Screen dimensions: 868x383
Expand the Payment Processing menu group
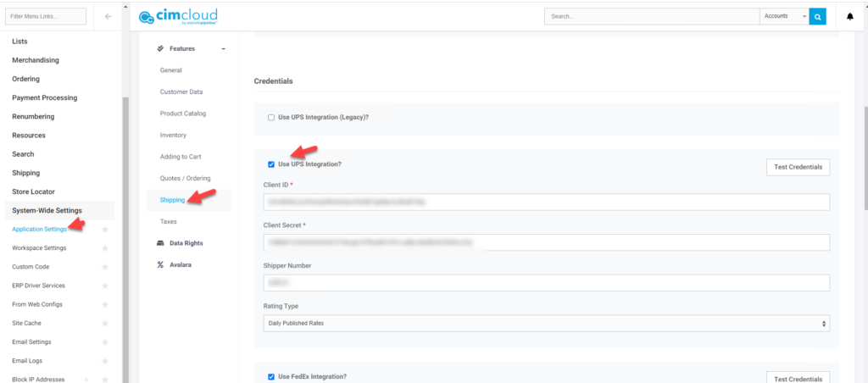(x=45, y=98)
